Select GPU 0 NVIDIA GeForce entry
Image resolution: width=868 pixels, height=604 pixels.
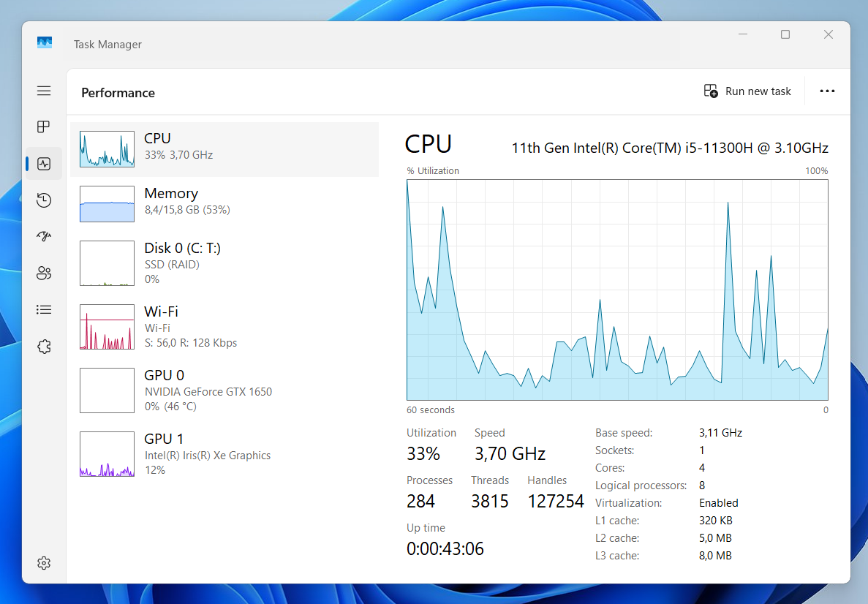224,391
